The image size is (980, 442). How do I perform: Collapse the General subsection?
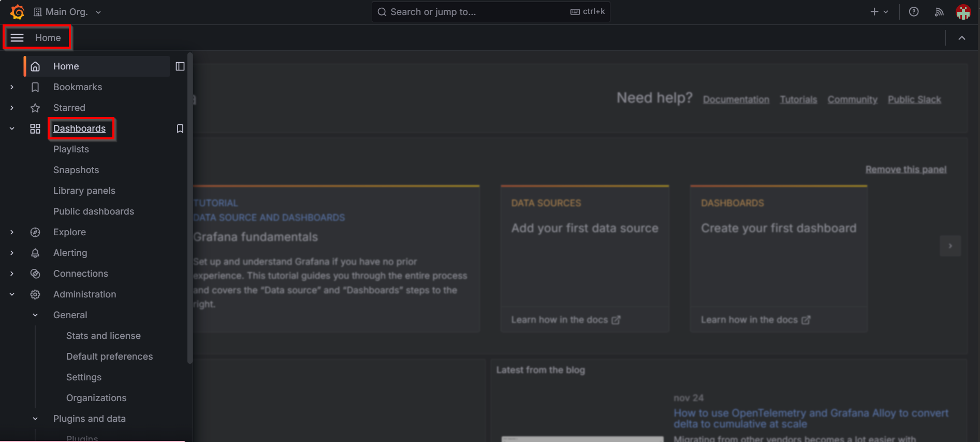coord(35,315)
